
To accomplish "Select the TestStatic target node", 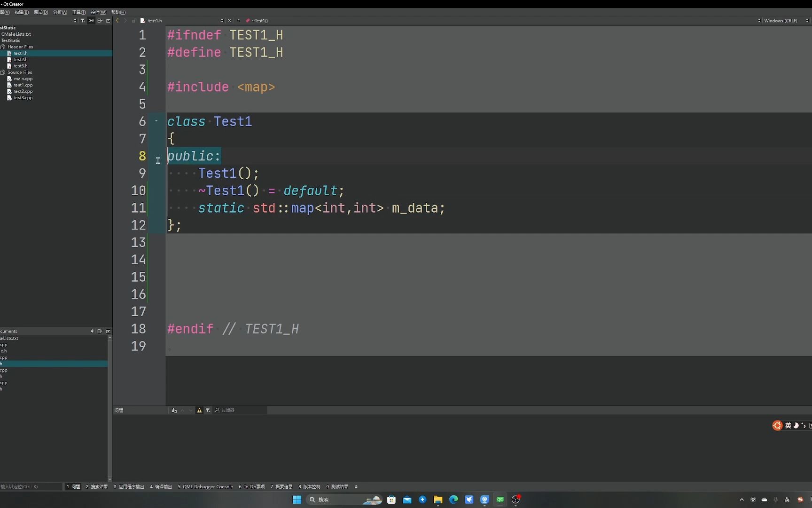I will [11, 40].
